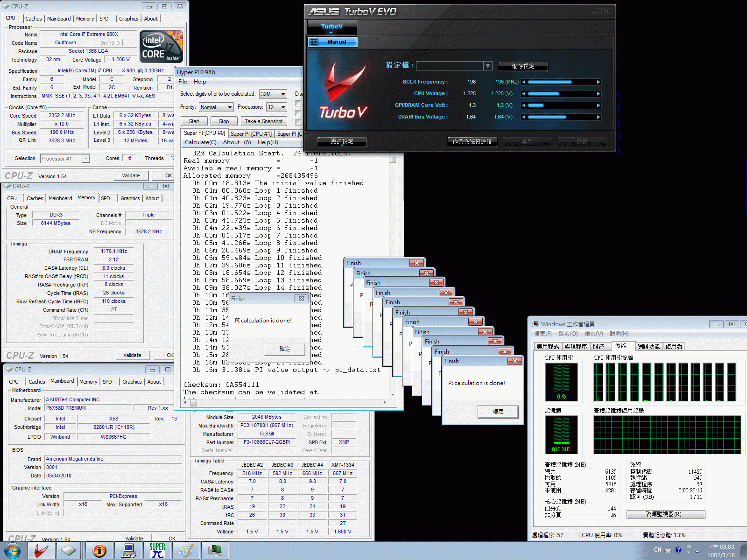Screen dimensions: 747x560
Task: Click the BCLK Frequency slider bar
Action: pos(561,82)
